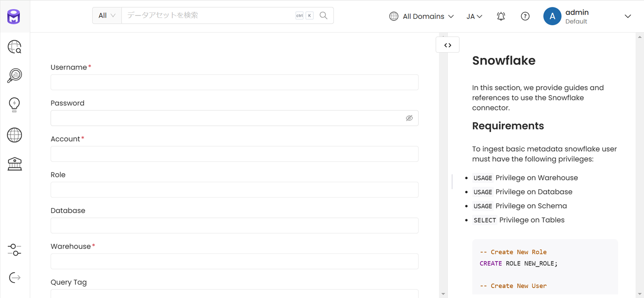Open the Insights lightbulb sidebar icon

pyautogui.click(x=15, y=105)
